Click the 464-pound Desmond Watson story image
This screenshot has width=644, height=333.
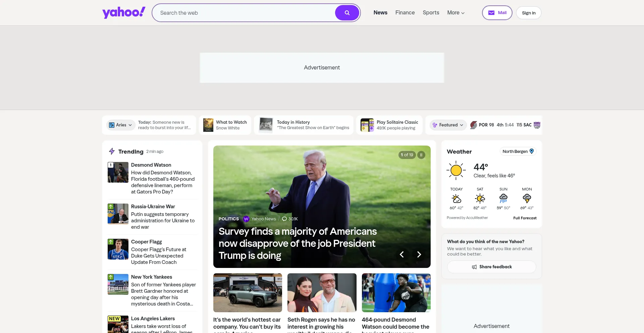pos(396,293)
